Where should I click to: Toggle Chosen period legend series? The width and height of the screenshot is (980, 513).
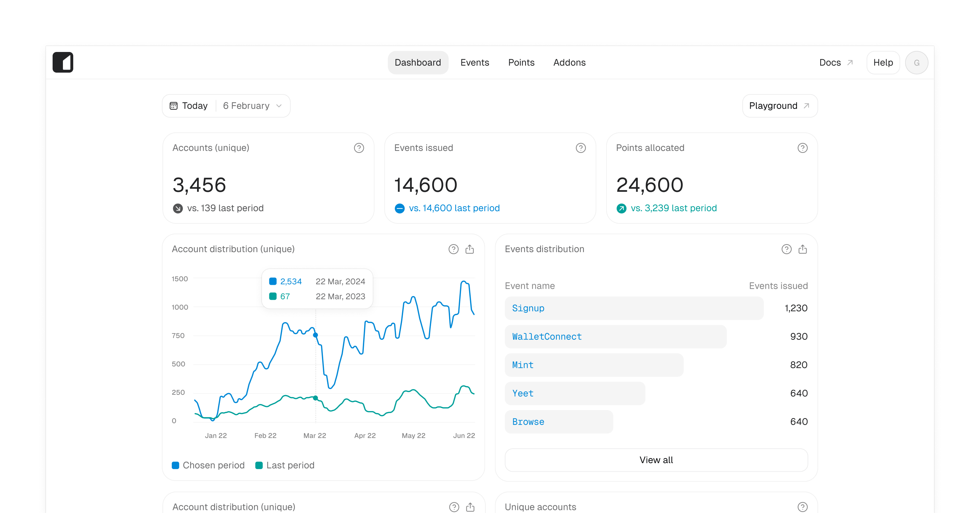pos(208,465)
